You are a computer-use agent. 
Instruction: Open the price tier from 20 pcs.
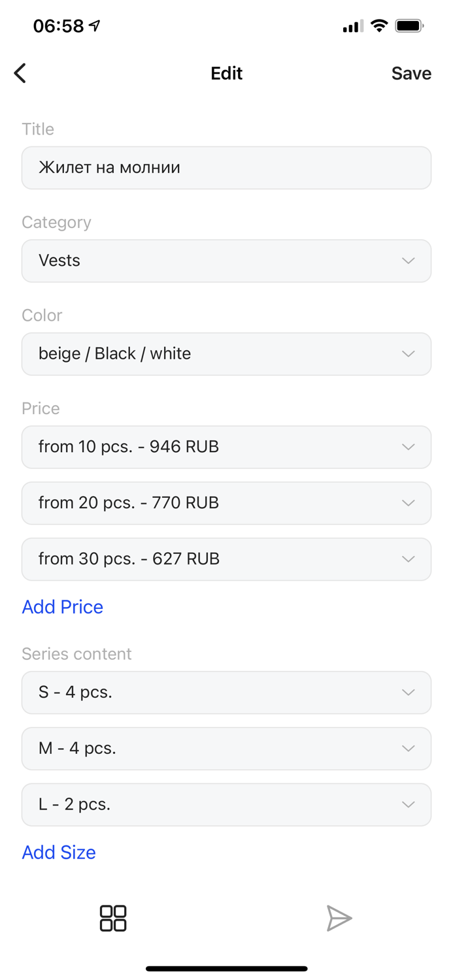pos(226,503)
